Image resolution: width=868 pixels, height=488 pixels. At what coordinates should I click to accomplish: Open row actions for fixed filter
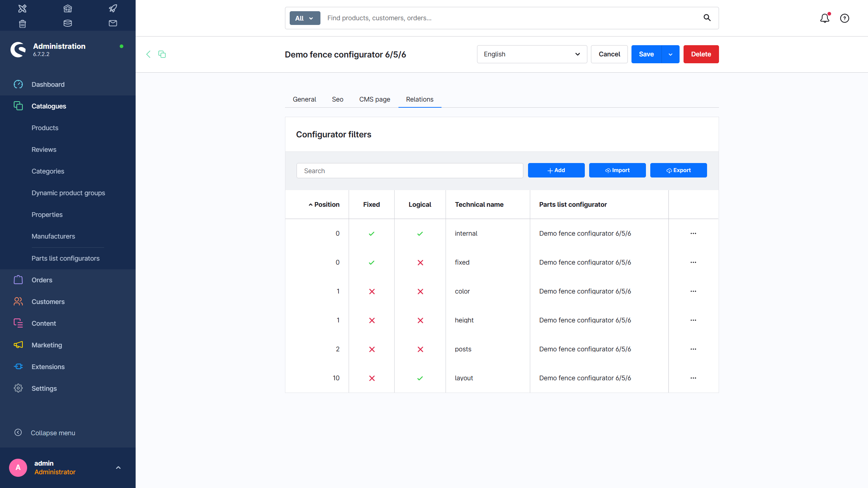point(693,262)
